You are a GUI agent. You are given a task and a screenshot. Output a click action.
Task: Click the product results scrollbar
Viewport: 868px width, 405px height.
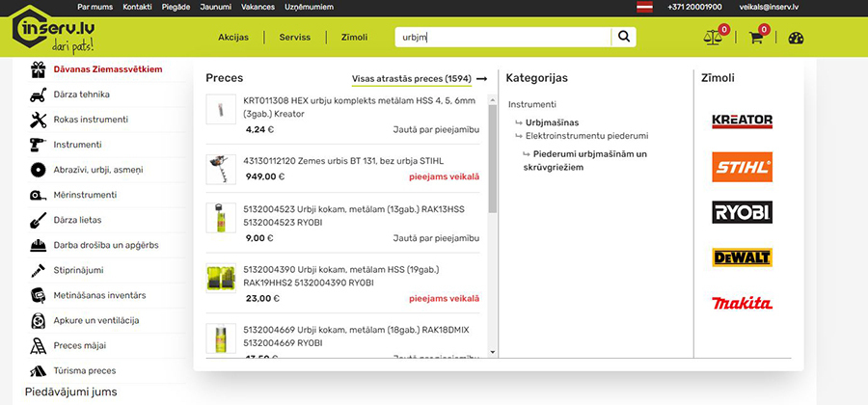pyautogui.click(x=493, y=154)
